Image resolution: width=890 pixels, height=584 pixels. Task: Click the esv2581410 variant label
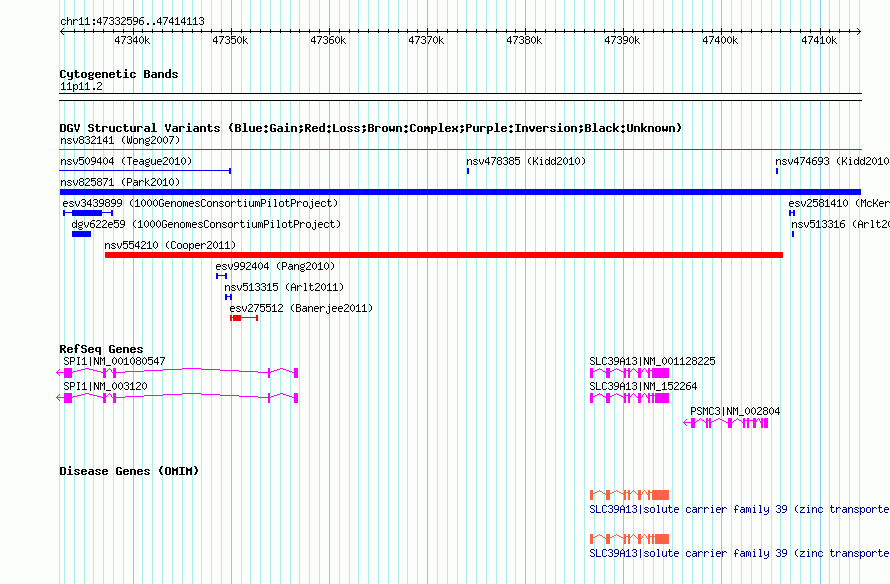[839, 203]
